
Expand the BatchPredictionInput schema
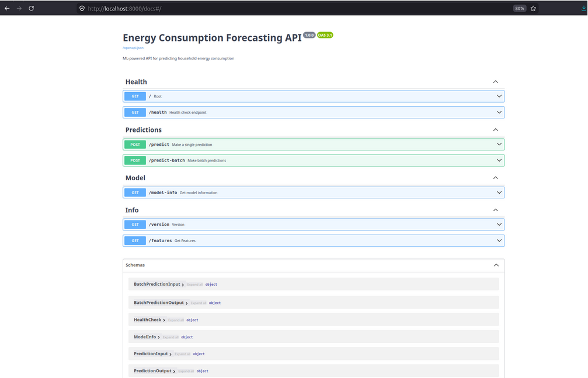pos(159,284)
